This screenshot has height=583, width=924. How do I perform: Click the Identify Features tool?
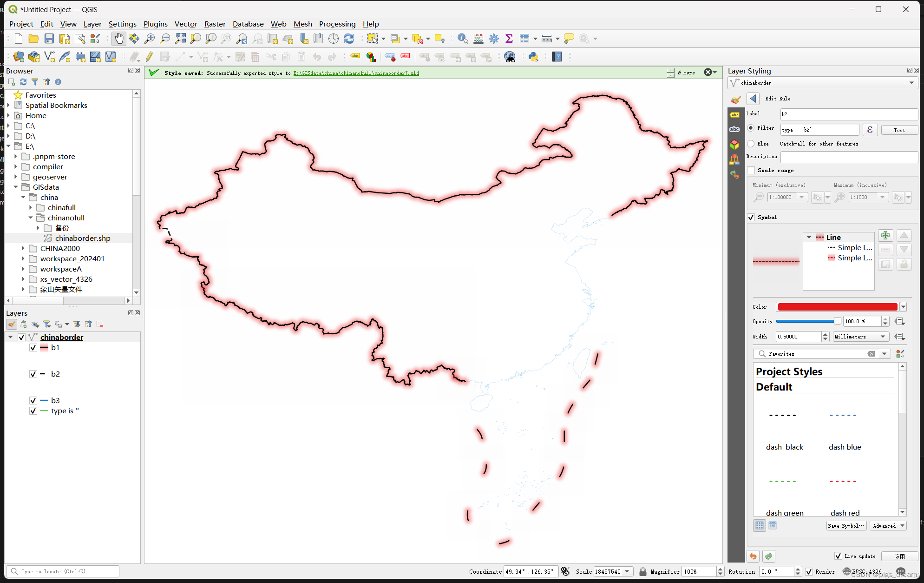pos(463,39)
